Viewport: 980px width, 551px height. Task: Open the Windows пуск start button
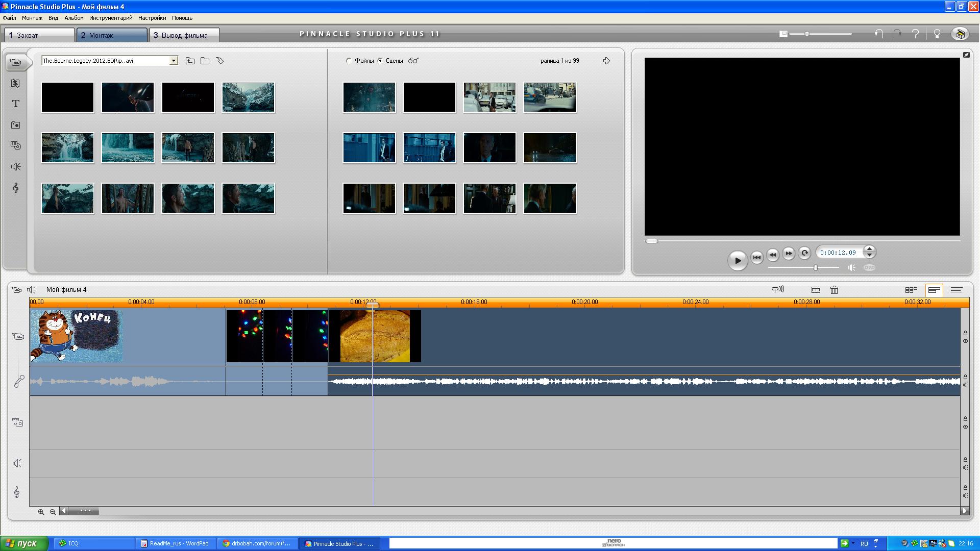pos(24,543)
